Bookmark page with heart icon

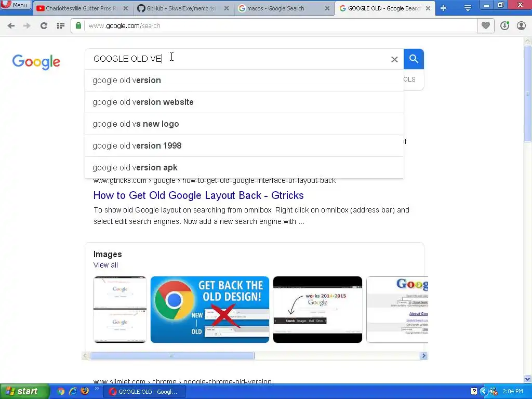[486, 25]
